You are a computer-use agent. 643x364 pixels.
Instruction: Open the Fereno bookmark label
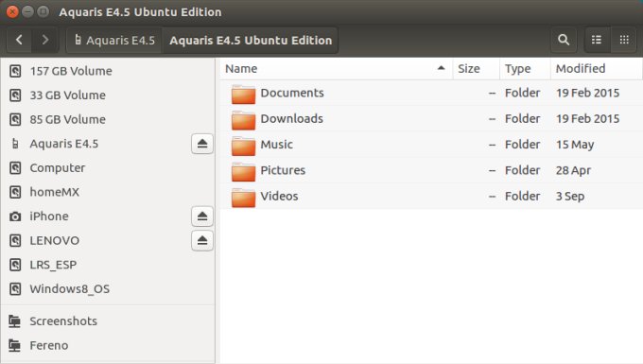tap(49, 345)
